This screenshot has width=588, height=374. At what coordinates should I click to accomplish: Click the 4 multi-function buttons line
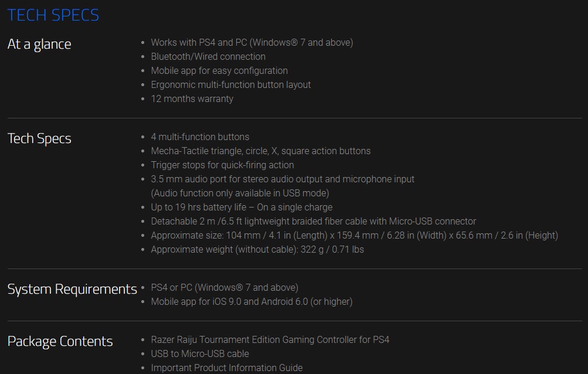point(200,137)
